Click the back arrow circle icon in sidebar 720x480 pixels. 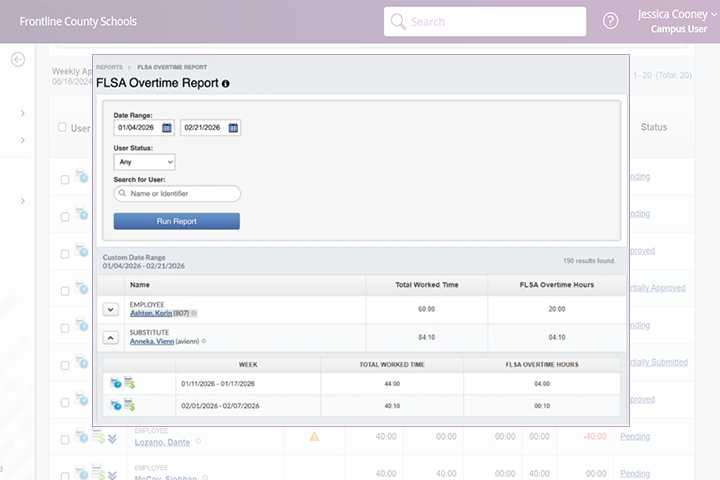[x=18, y=59]
